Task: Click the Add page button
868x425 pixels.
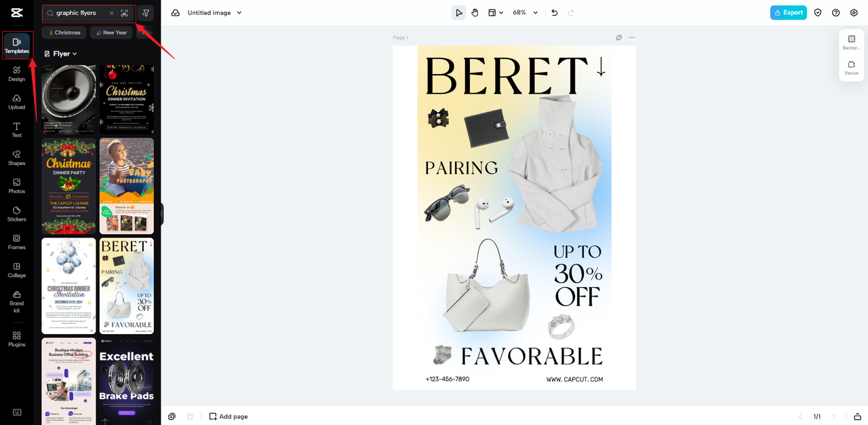Action: 229,416
